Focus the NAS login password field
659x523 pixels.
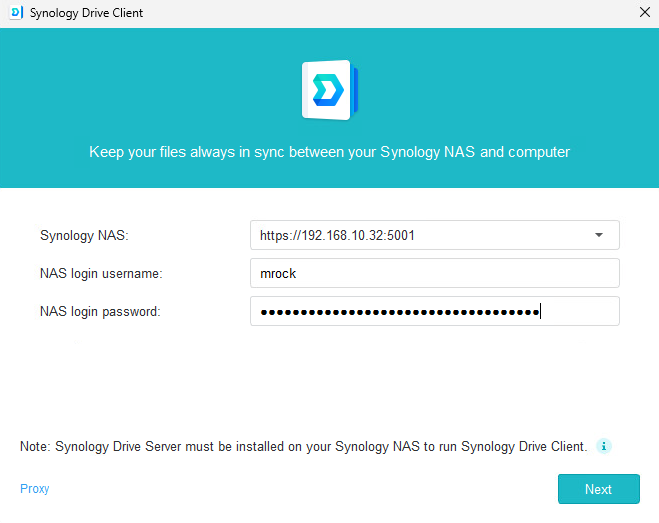pos(435,311)
